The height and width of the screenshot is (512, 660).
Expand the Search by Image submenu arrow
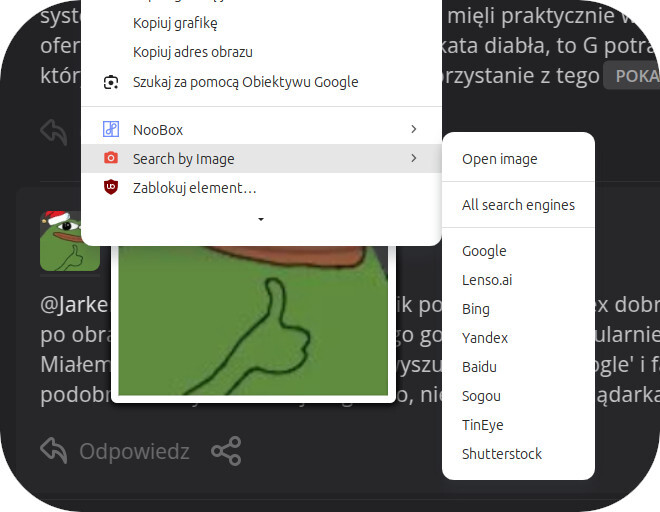click(414, 158)
